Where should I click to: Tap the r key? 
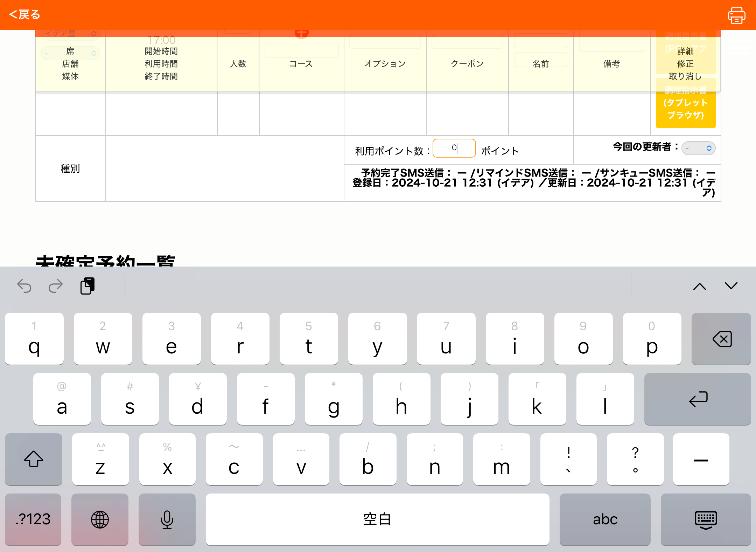[x=240, y=339]
